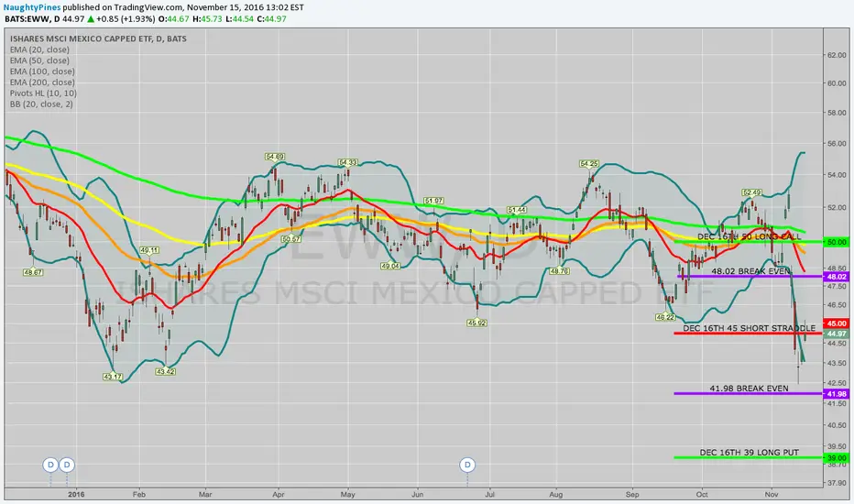Screen dimensions: 854x504
Task: Click the red 45.00 price axis tag
Action: pos(836,323)
